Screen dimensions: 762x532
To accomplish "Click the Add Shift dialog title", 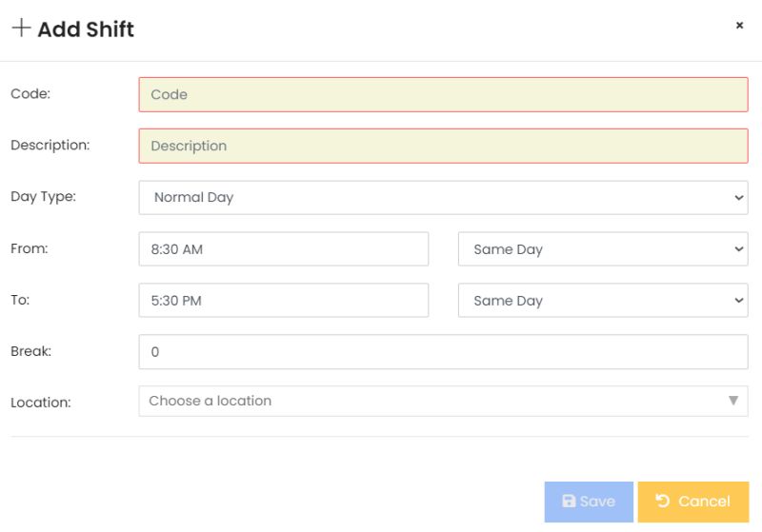I will click(x=86, y=29).
